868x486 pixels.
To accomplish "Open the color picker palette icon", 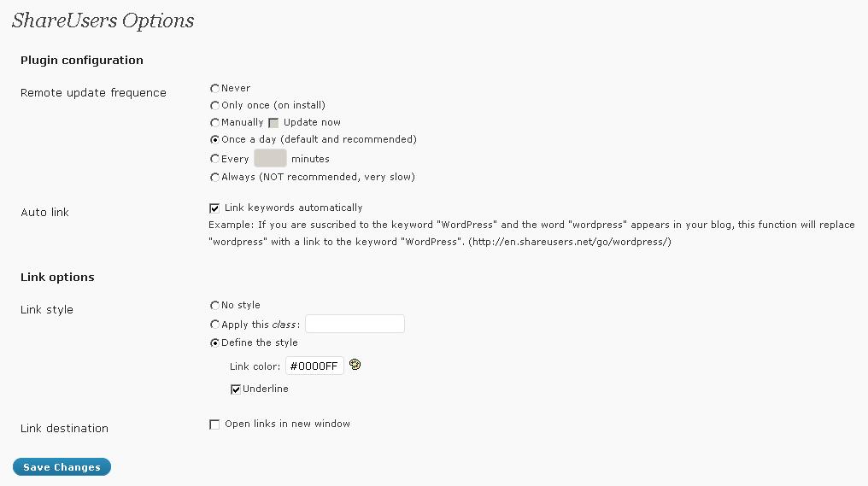I will pyautogui.click(x=355, y=365).
